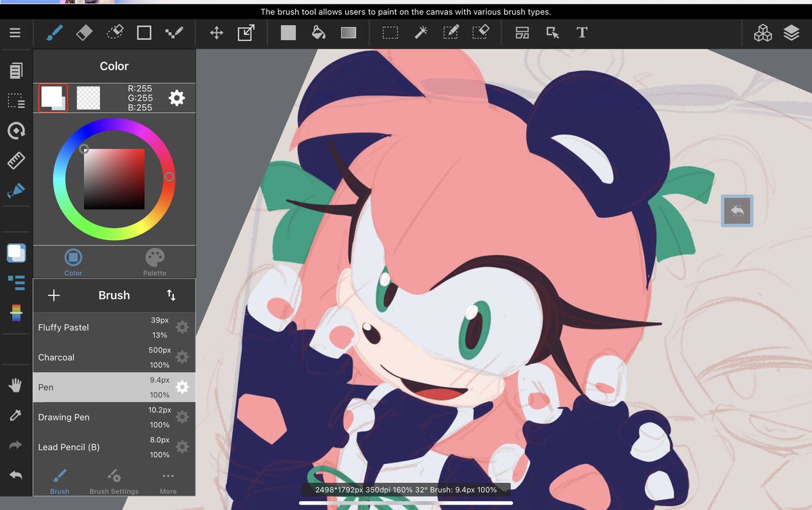This screenshot has height=510, width=812.
Task: Open the ruler snap settings
Action: [x=16, y=160]
